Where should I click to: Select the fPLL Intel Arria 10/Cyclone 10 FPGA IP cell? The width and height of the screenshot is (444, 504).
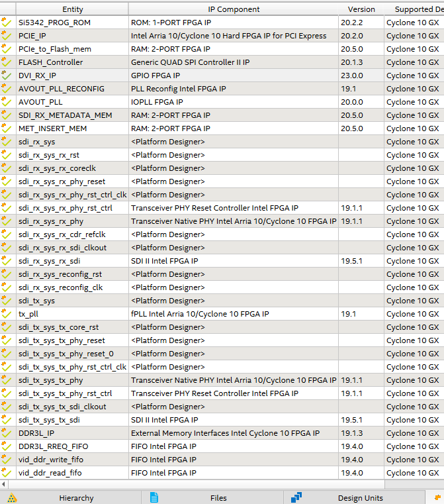point(234,314)
